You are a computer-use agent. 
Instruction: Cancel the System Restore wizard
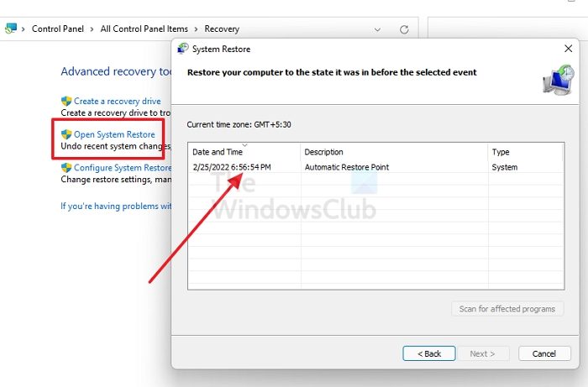pos(544,353)
